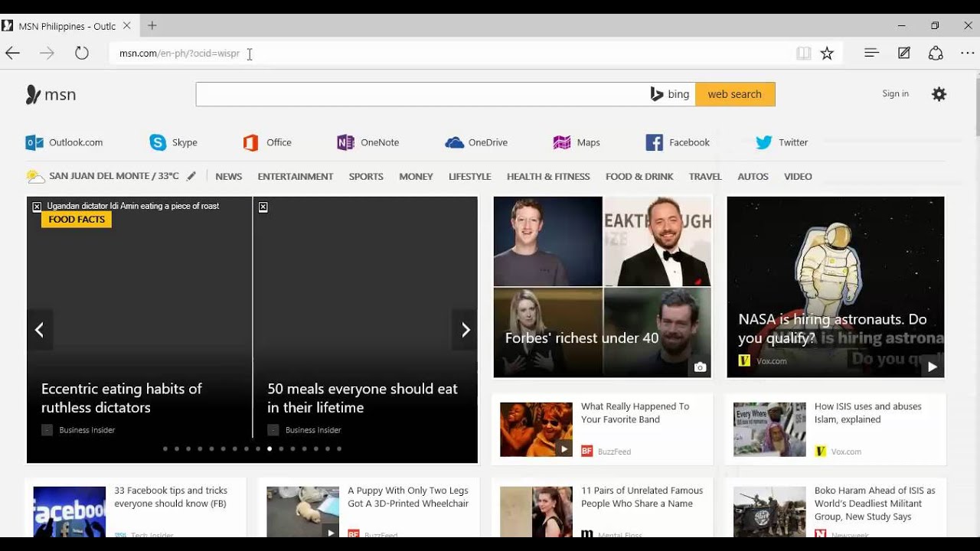
Task: Open the MONEY section
Action: pos(416,176)
